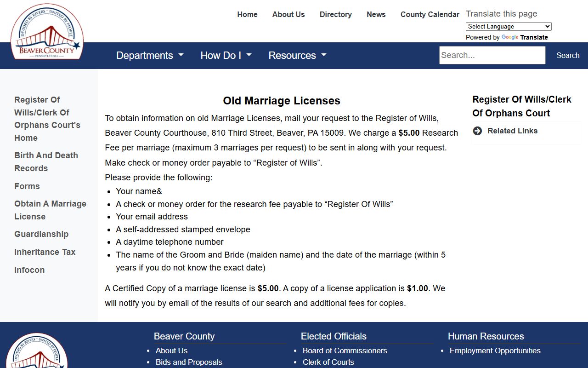Click the Google Translate attribution link
This screenshot has width=588, height=368.
525,37
